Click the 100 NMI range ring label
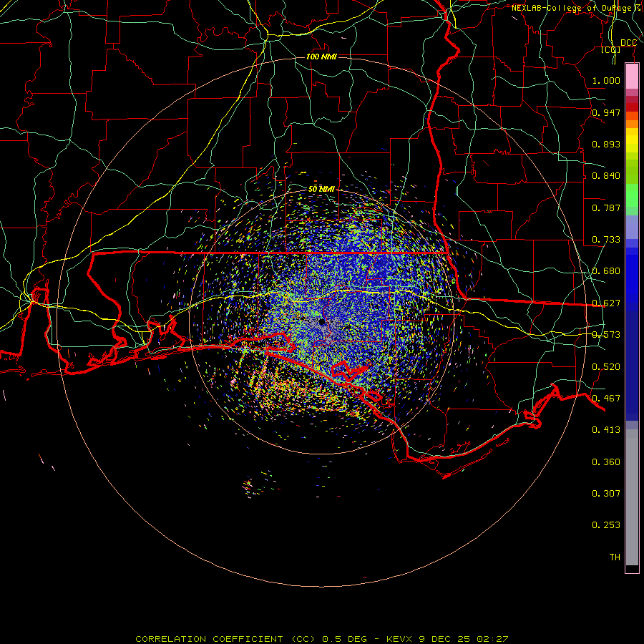644x644 pixels. [321, 57]
